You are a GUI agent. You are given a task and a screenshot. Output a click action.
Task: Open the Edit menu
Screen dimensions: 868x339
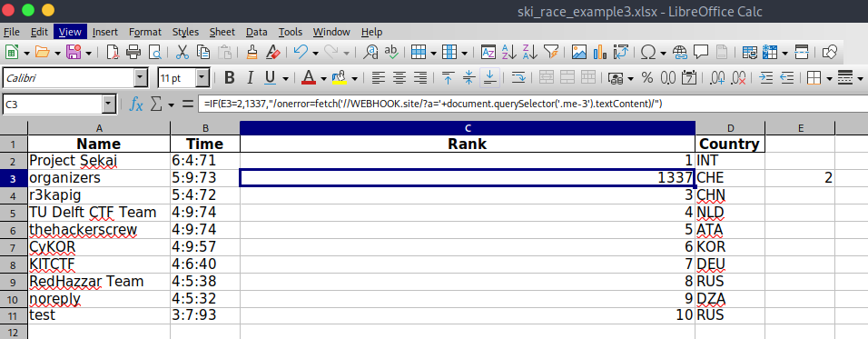(39, 32)
